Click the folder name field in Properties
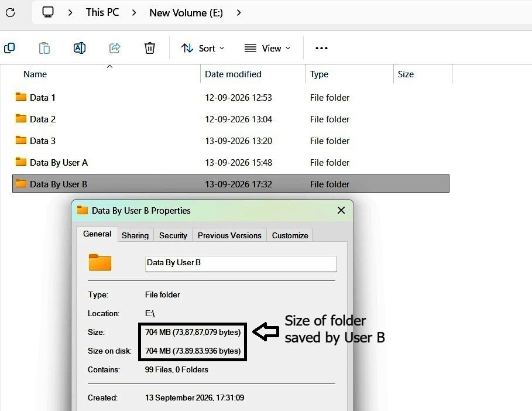 [x=241, y=263]
